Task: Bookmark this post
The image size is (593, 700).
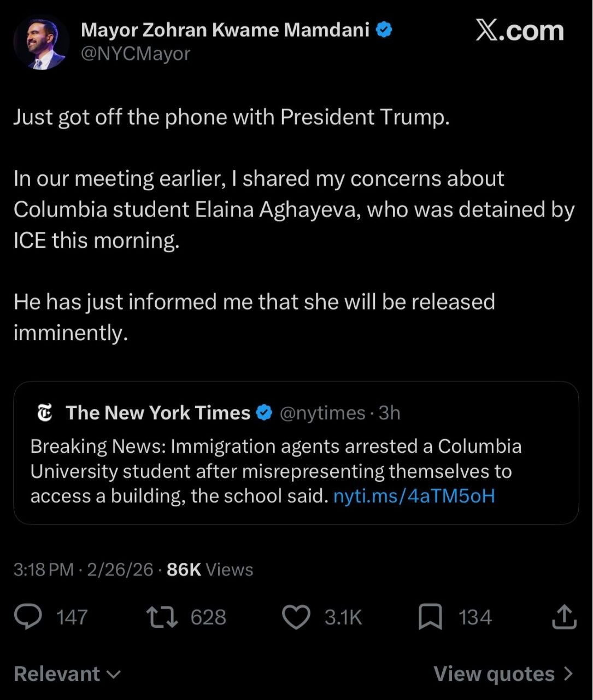Action: coord(430,617)
